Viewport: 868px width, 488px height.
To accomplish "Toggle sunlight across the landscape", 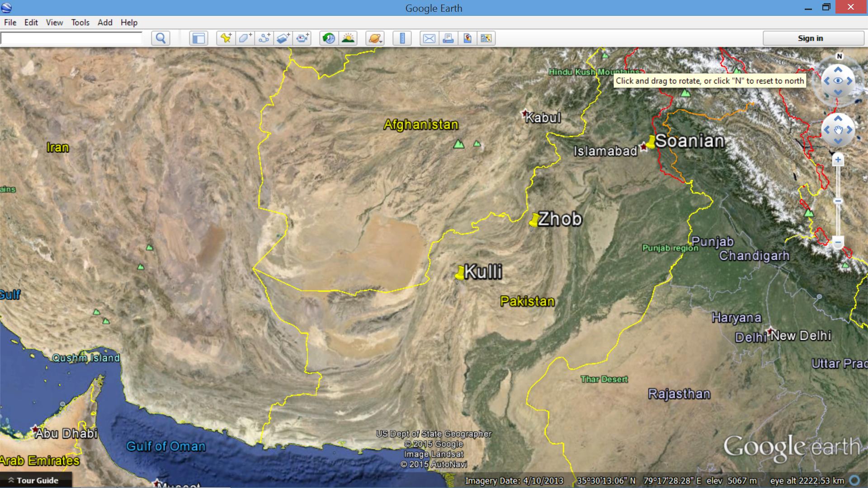I will coord(348,38).
